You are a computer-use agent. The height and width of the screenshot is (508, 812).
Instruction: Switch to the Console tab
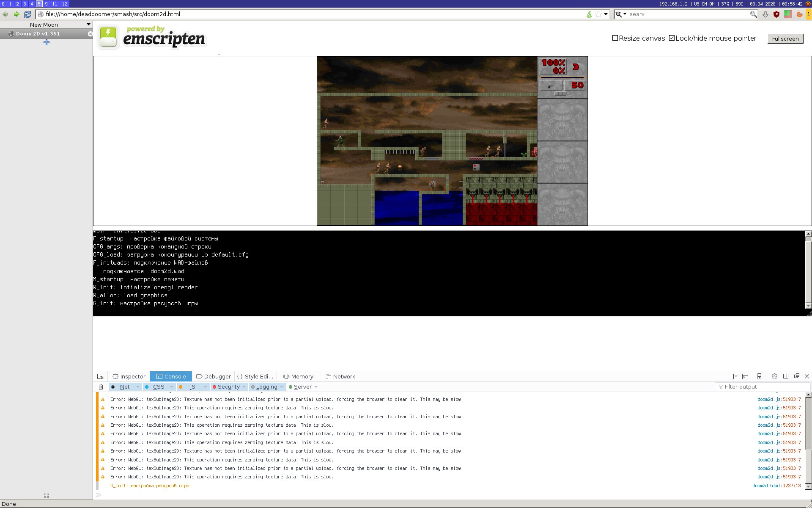tap(171, 376)
